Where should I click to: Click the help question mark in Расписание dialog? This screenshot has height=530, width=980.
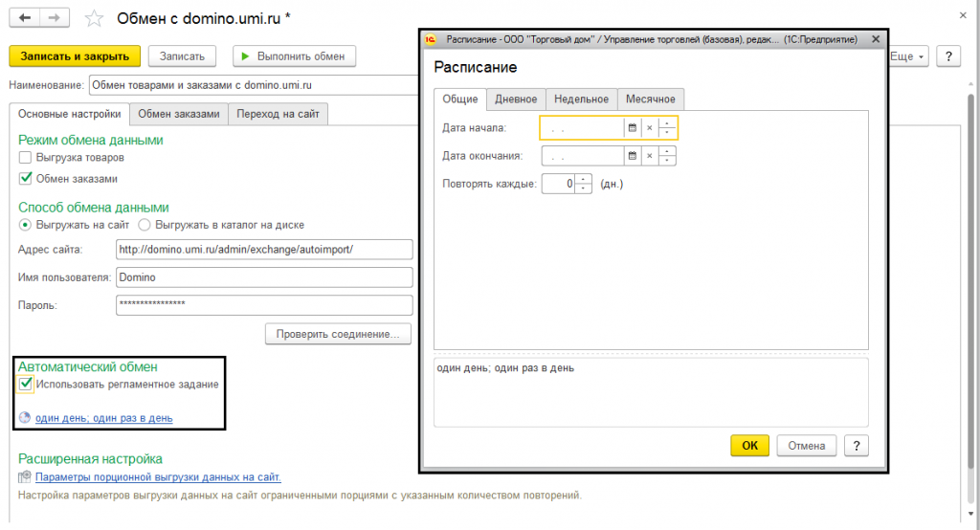click(857, 446)
